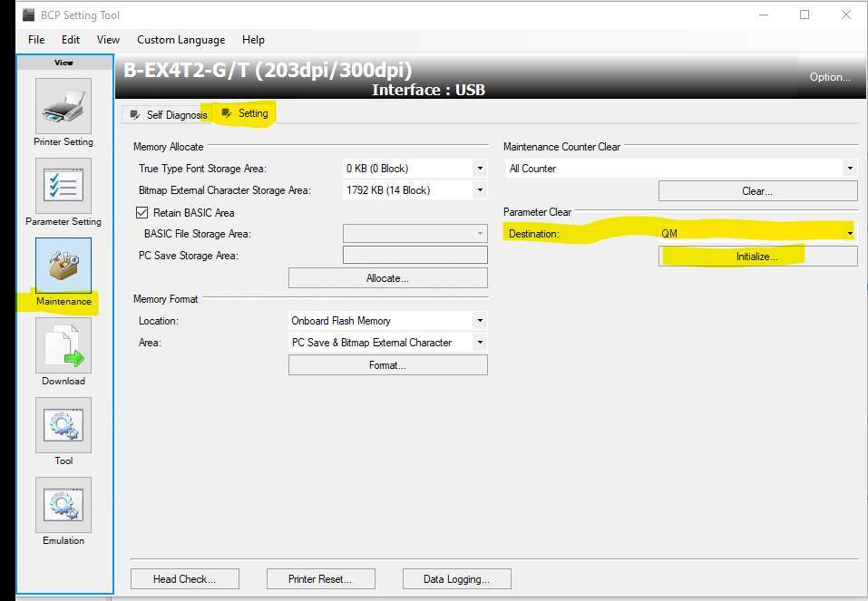
Task: Switch to the Self Diagnosis tab
Action: pyautogui.click(x=169, y=114)
